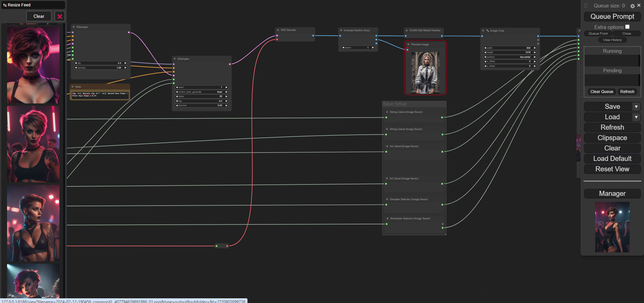Toggle control_after_generate to the next option
This screenshot has width=644, height=303.
(x=227, y=92)
